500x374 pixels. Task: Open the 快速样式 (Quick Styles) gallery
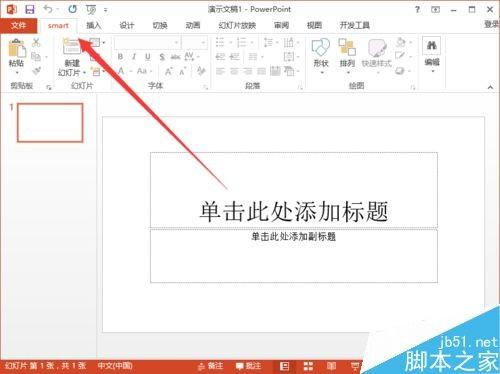click(377, 55)
